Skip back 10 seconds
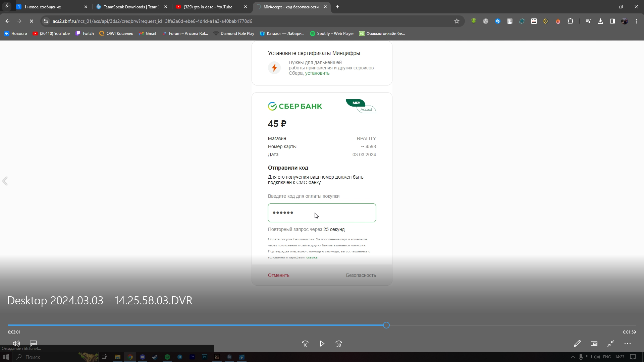Image resolution: width=644 pixels, height=362 pixels. [x=305, y=344]
